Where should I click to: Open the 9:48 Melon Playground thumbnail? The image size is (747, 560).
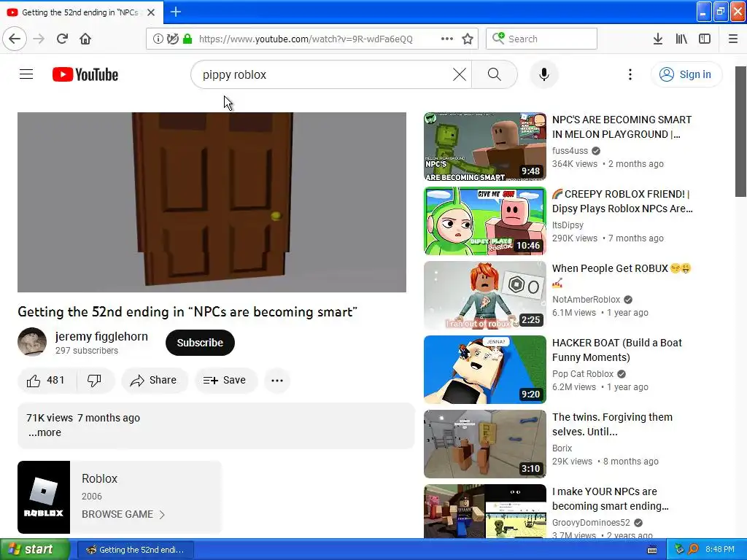click(x=485, y=146)
